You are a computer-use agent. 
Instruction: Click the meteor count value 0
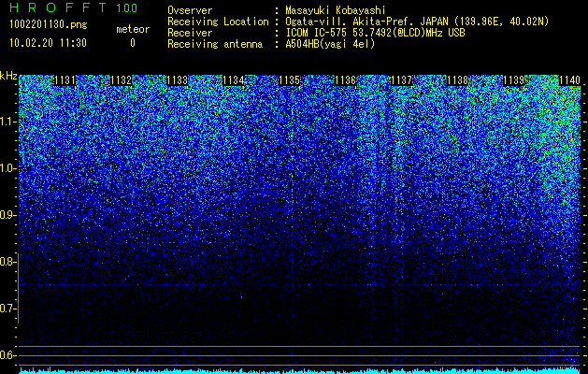[x=133, y=43]
